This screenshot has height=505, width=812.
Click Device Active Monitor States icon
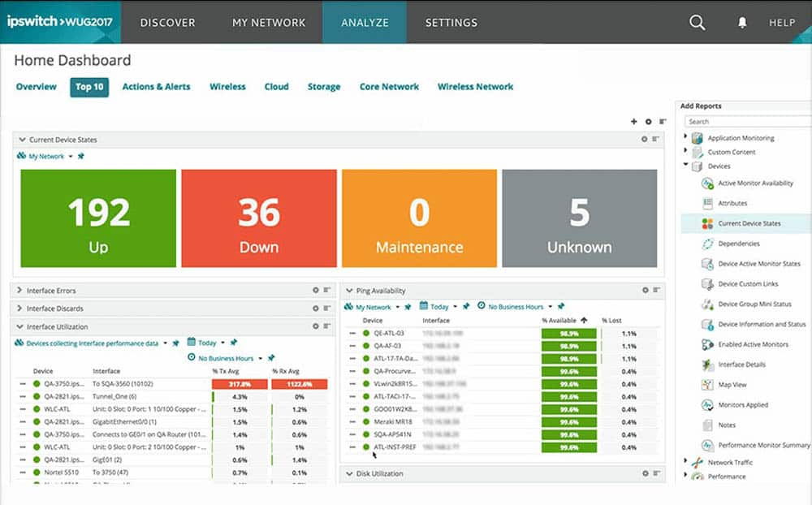(707, 264)
